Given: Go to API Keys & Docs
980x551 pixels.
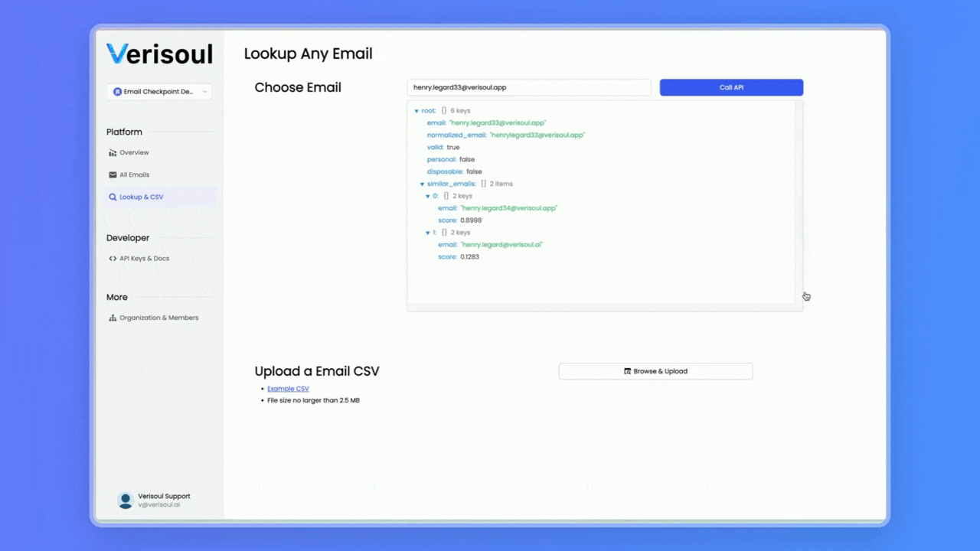Looking at the screenshot, I should tap(144, 259).
